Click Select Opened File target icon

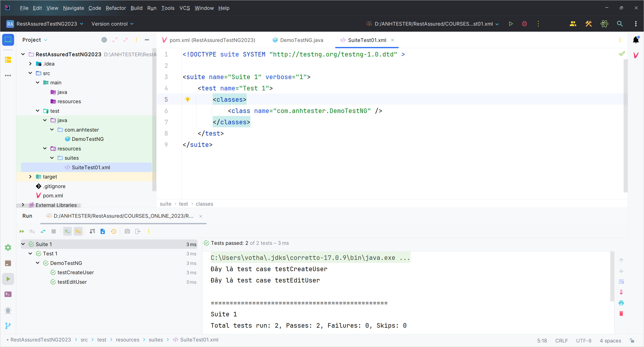coord(104,40)
